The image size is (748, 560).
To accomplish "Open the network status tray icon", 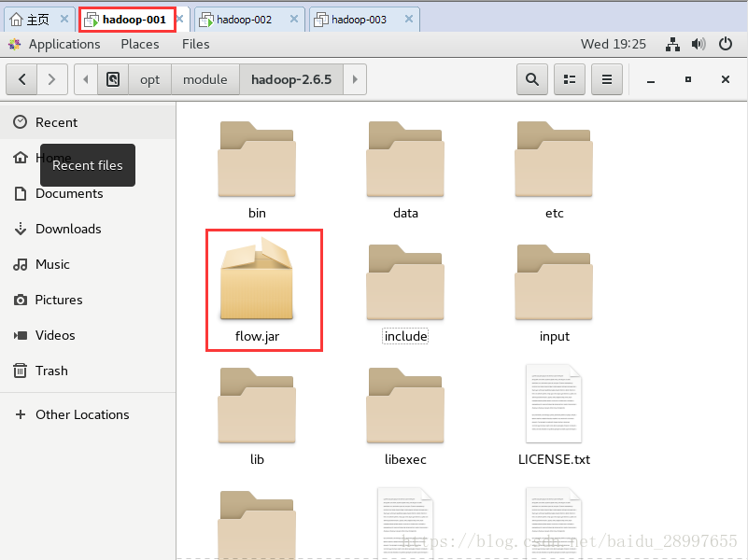I will [672, 44].
